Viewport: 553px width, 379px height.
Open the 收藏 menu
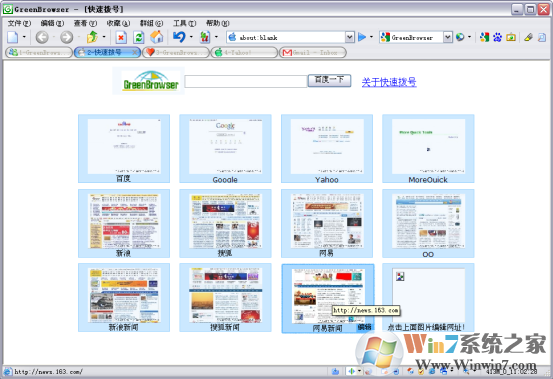pos(118,23)
